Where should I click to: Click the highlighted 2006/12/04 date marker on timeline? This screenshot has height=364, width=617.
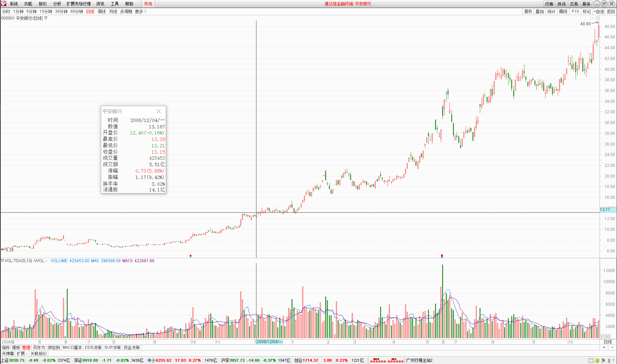point(269,342)
